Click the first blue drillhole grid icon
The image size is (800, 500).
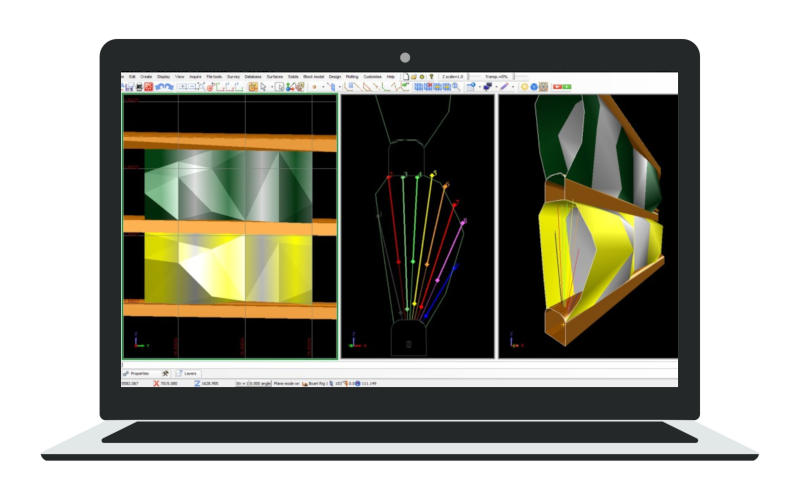coord(417,87)
